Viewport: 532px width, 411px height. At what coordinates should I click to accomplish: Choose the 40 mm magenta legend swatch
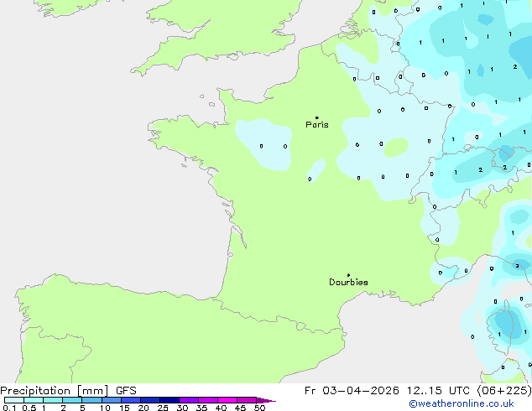(227, 400)
